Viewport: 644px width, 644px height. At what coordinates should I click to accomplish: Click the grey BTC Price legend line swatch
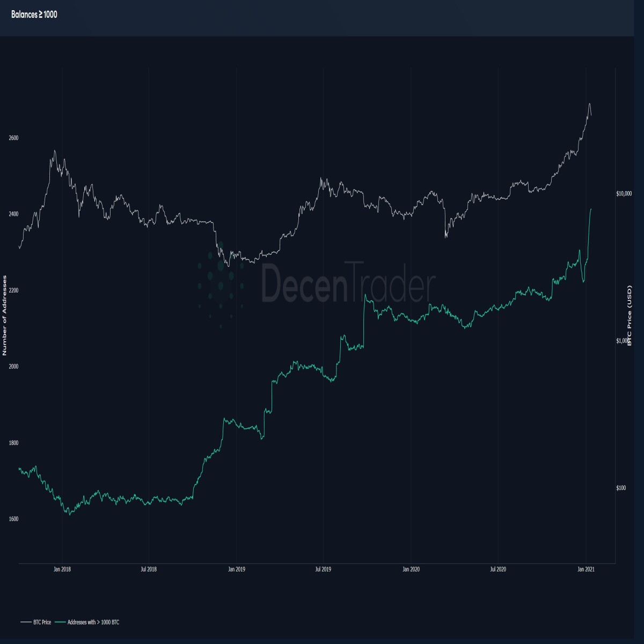tap(26, 622)
